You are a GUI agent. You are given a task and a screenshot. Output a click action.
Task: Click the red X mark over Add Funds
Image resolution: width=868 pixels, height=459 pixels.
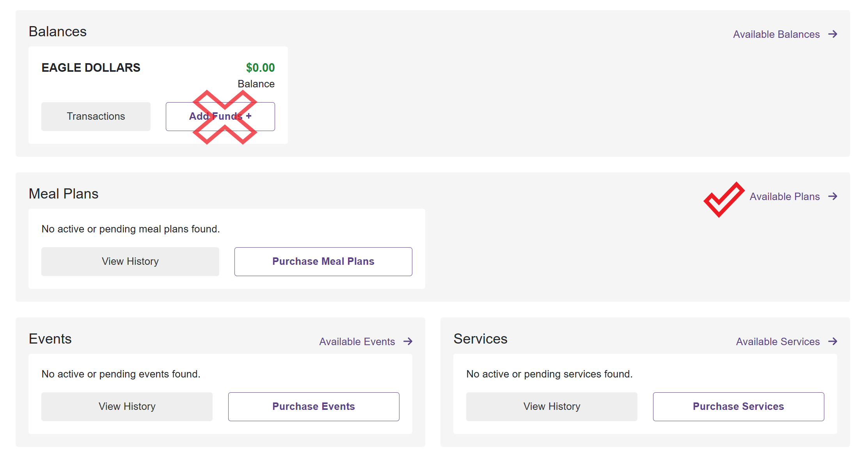tap(225, 117)
